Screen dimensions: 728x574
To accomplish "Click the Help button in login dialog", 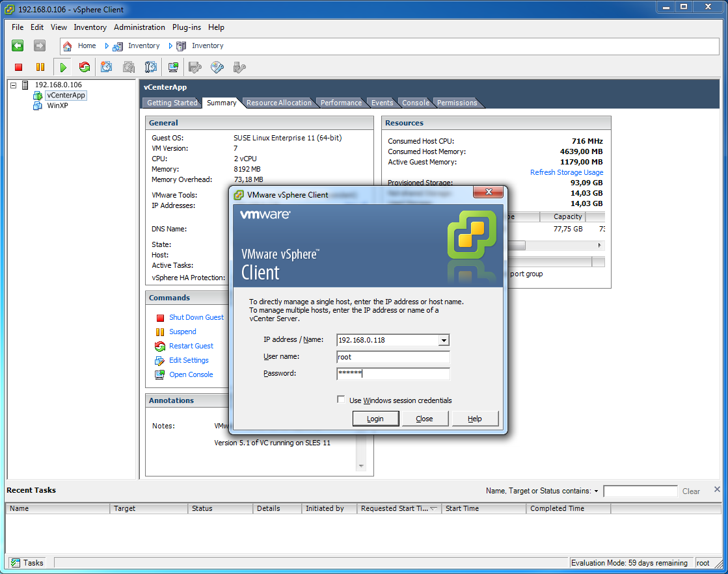I will (474, 419).
